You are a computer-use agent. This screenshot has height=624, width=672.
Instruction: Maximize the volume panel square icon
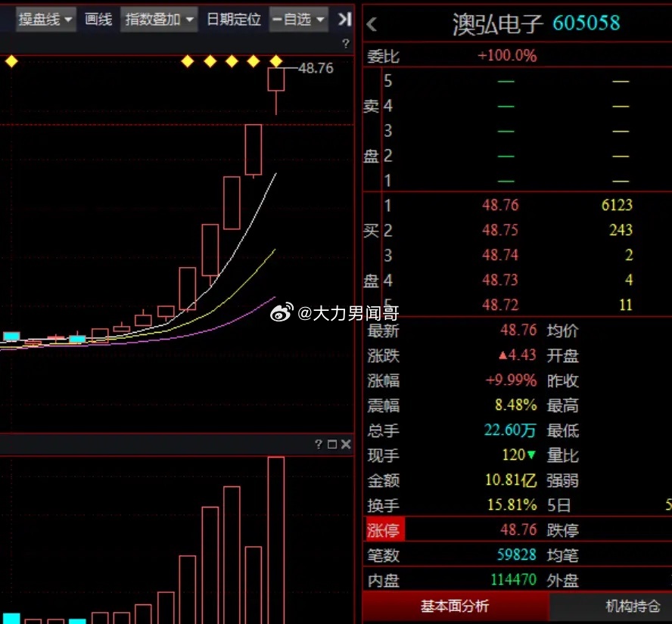point(332,444)
